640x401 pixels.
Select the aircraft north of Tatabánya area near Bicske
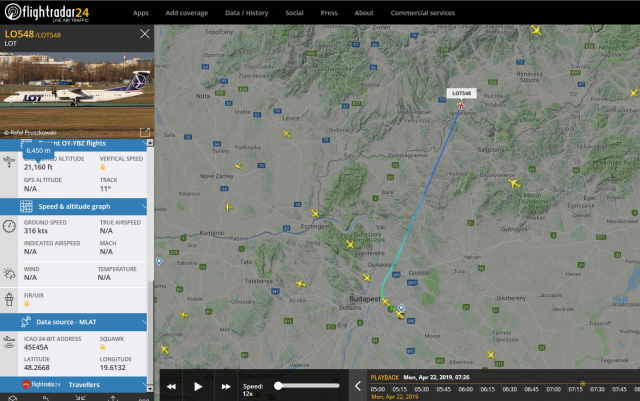point(301,284)
